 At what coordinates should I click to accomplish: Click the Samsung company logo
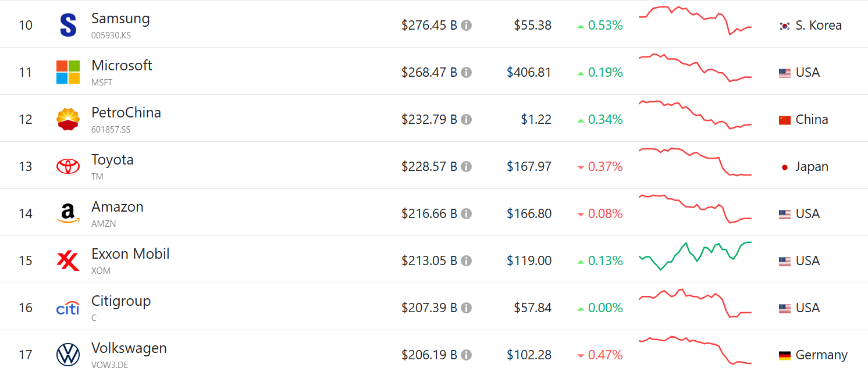tap(68, 26)
